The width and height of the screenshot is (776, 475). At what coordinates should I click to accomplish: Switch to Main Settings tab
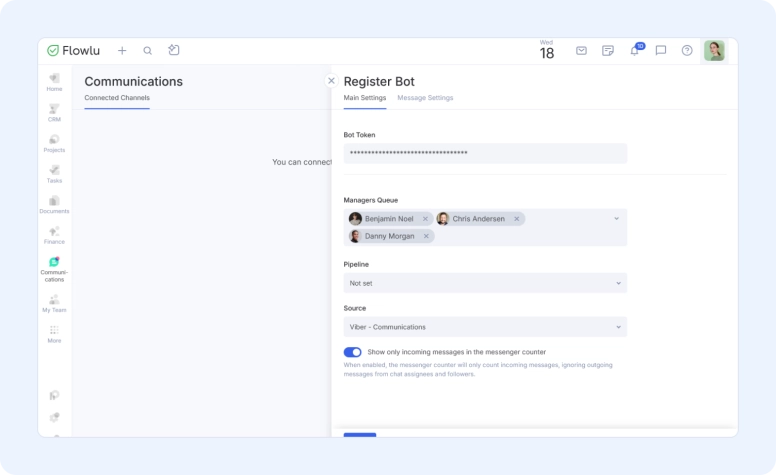click(365, 98)
